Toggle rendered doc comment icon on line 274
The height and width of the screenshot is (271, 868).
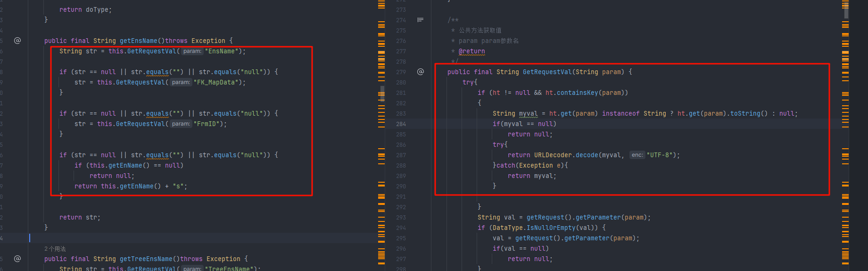pos(421,20)
